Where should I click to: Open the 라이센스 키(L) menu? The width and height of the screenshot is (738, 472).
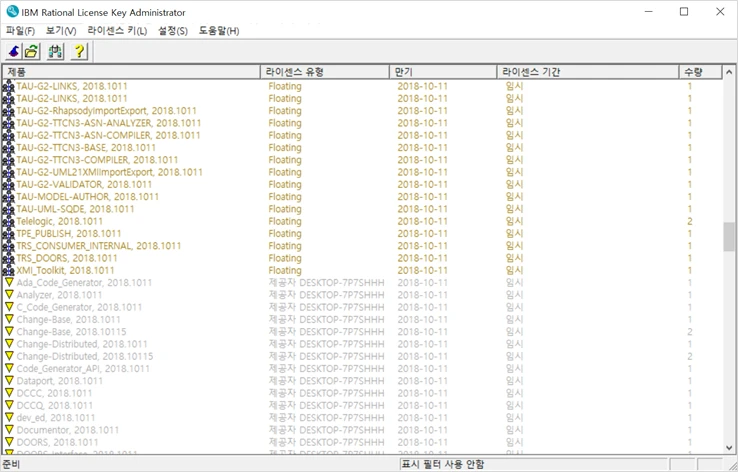(117, 31)
